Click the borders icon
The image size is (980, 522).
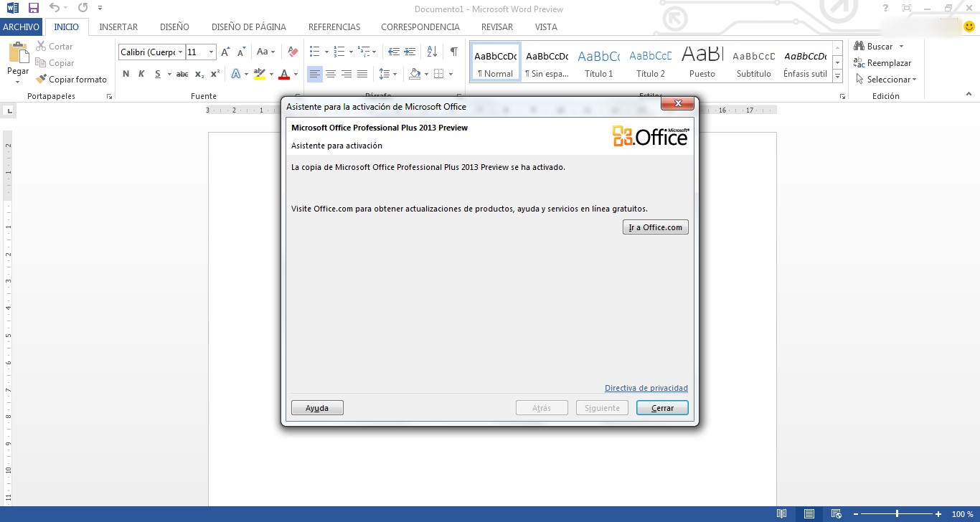click(x=440, y=74)
